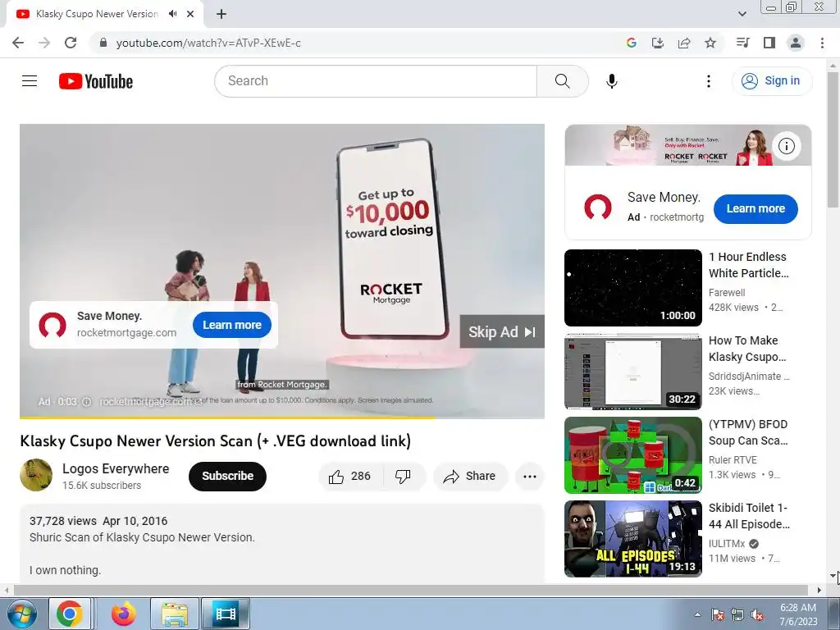Open rocketmortgage.com link in ad card
This screenshot has height=630, width=840.
point(126,333)
